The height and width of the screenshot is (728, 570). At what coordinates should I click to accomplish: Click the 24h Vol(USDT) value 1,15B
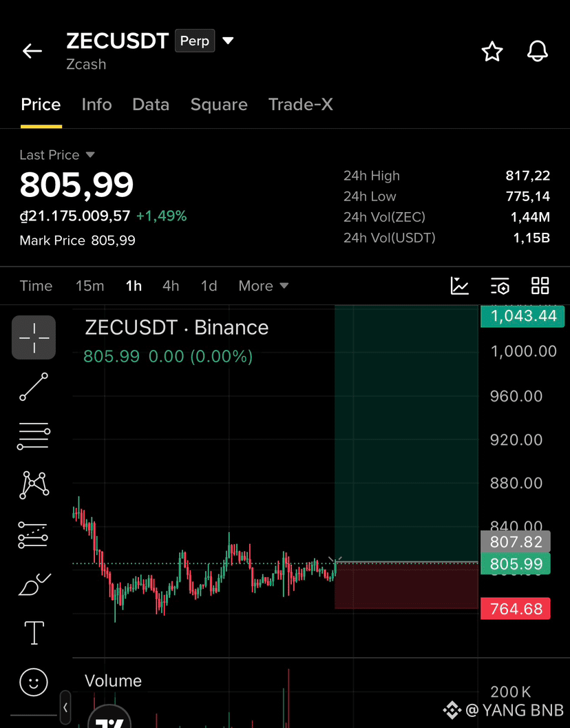pyautogui.click(x=531, y=238)
